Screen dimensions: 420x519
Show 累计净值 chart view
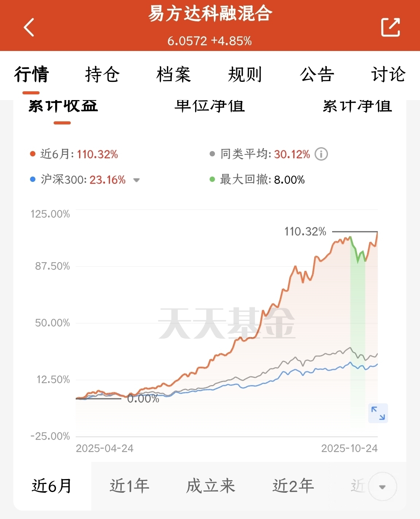pyautogui.click(x=357, y=106)
